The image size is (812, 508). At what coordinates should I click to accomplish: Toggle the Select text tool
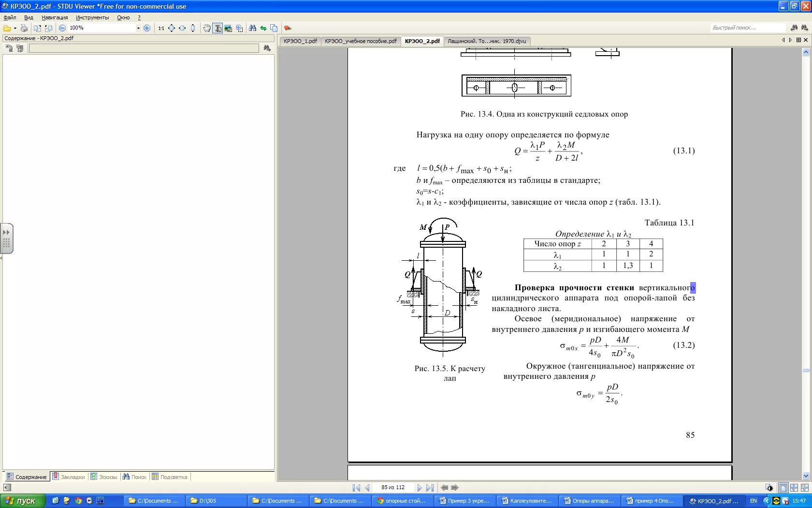click(x=217, y=28)
